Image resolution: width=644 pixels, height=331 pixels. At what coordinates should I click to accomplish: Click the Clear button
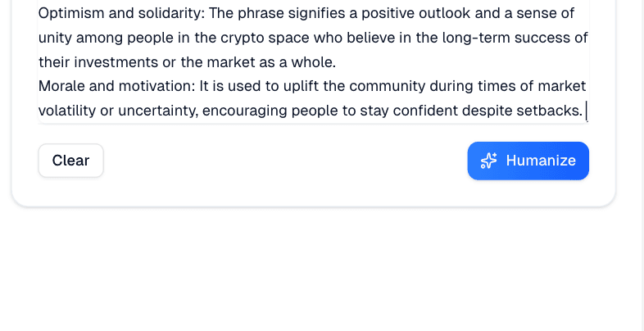point(70,161)
